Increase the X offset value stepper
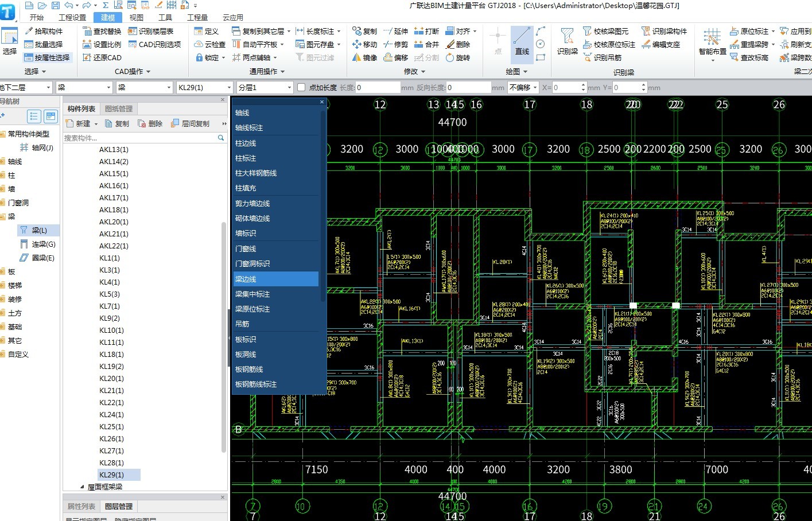The height and width of the screenshot is (521, 812). (583, 85)
